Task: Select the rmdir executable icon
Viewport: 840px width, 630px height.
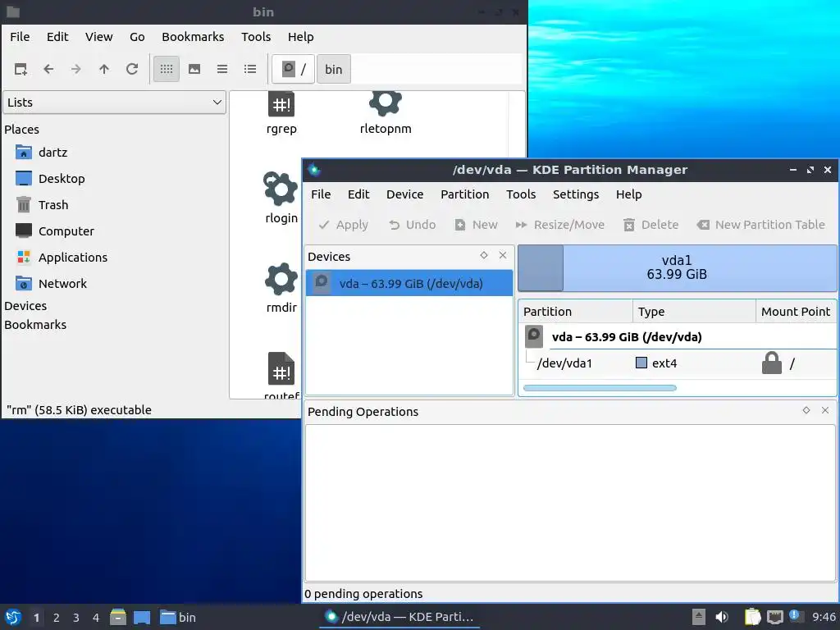Action: [281, 279]
